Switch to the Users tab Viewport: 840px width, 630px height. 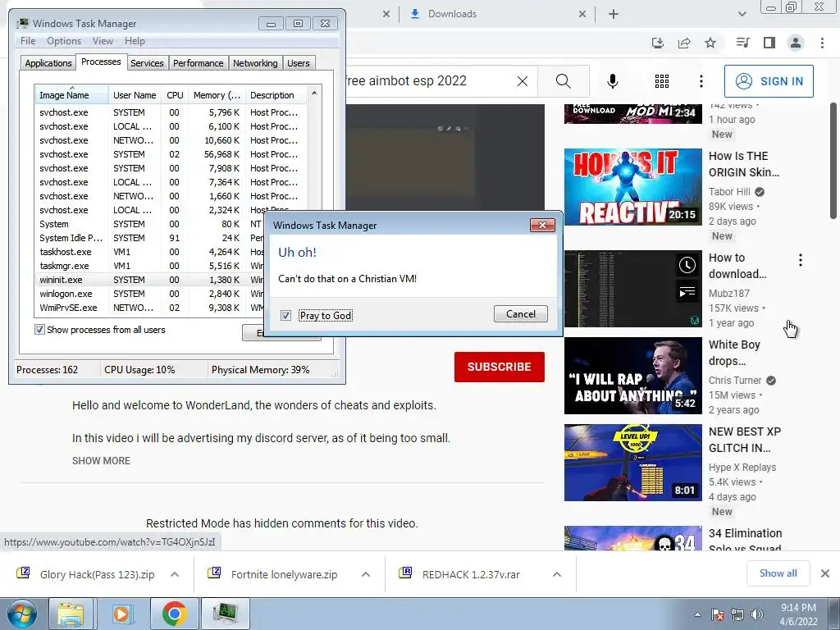298,63
